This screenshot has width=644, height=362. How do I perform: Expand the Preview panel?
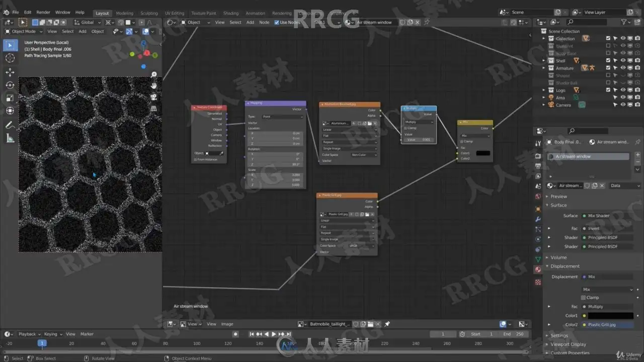coord(558,197)
